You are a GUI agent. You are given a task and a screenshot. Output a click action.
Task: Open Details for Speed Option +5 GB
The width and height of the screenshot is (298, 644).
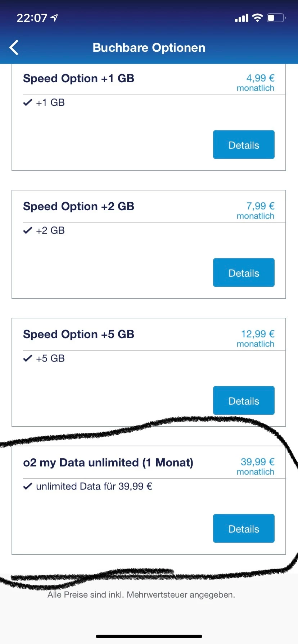244,401
